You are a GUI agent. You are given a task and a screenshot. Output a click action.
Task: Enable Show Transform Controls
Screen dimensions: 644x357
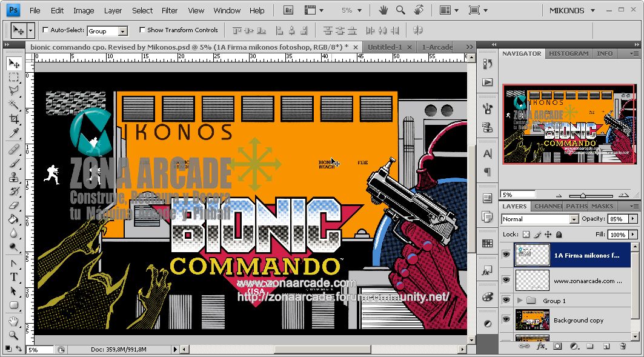tap(142, 30)
